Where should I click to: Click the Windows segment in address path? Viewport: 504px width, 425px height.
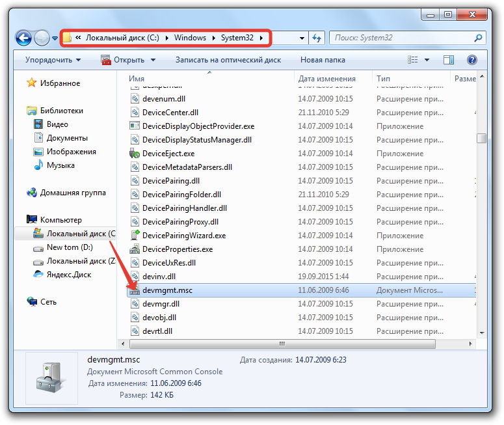point(190,38)
